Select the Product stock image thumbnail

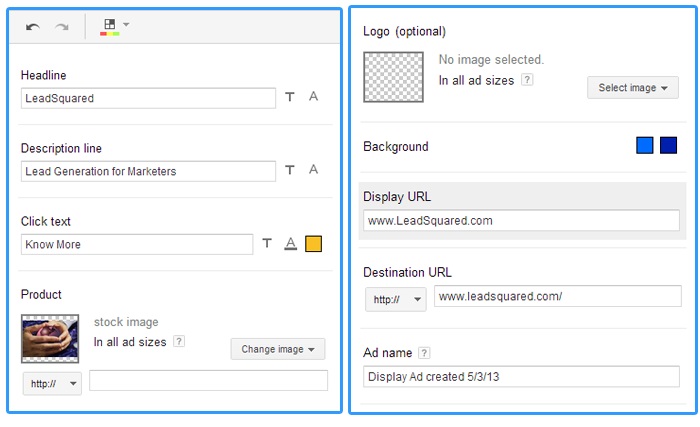point(50,339)
